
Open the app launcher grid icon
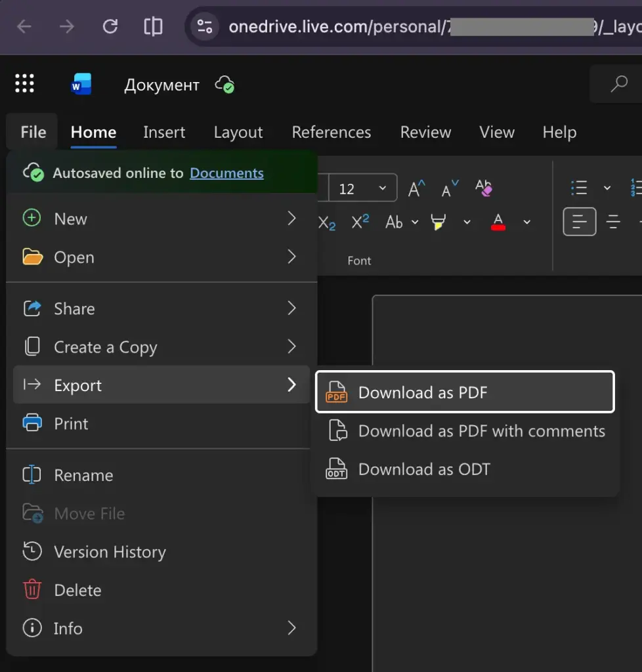pos(24,83)
